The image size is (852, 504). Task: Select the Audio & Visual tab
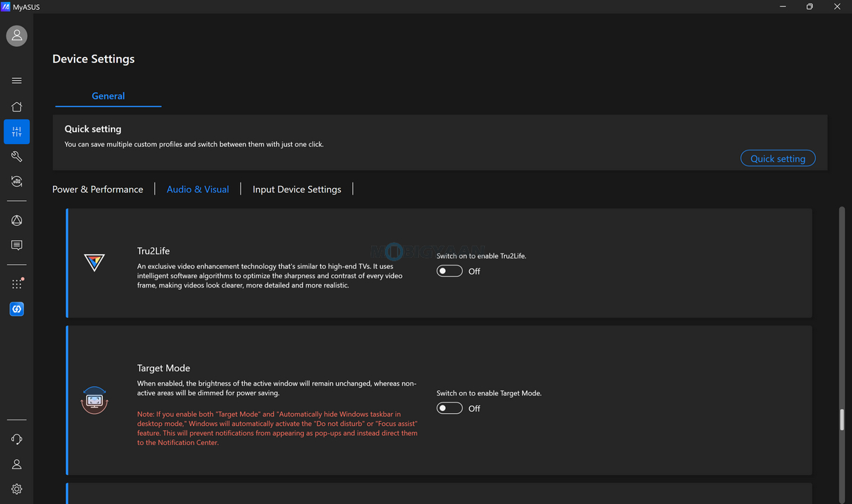click(x=198, y=190)
